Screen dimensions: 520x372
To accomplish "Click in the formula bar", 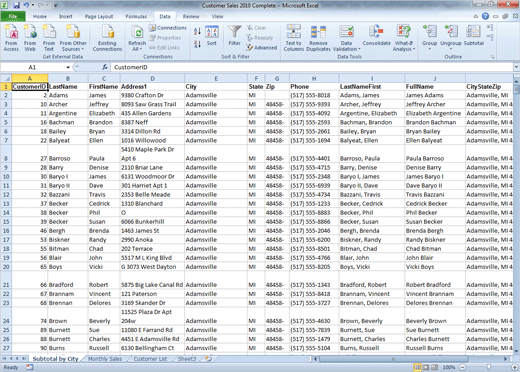I will pos(312,67).
